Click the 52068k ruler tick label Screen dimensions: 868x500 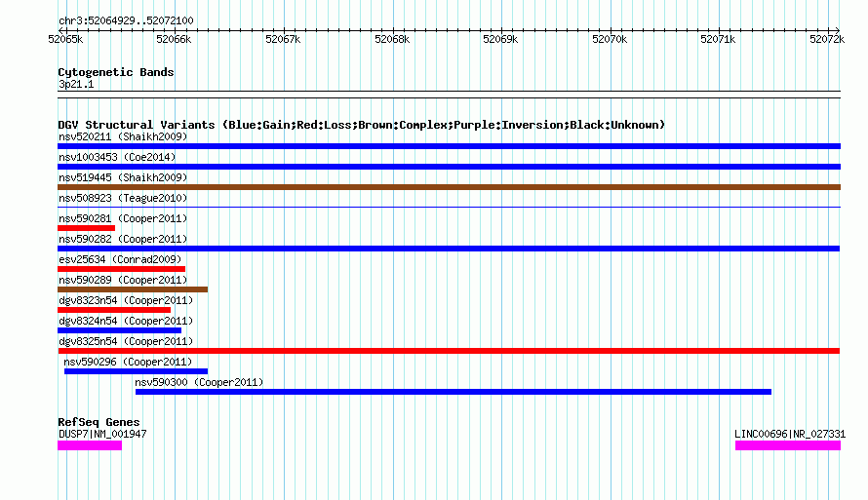392,39
